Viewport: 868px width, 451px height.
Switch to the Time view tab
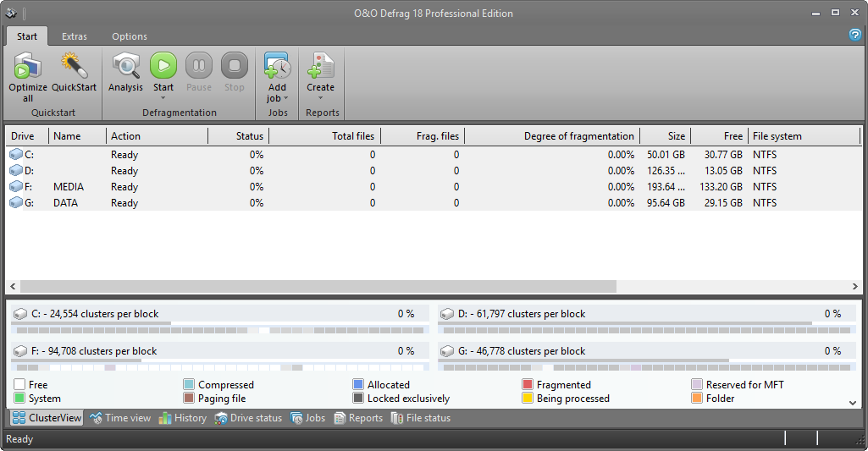coord(120,418)
